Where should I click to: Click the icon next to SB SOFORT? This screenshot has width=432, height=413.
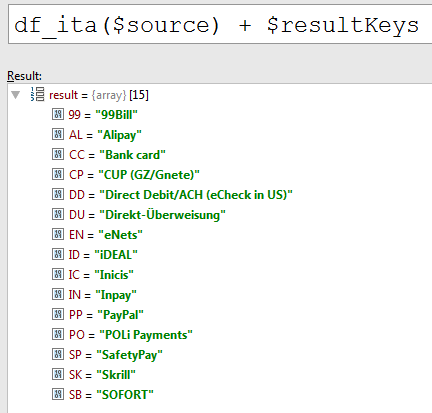tap(58, 394)
